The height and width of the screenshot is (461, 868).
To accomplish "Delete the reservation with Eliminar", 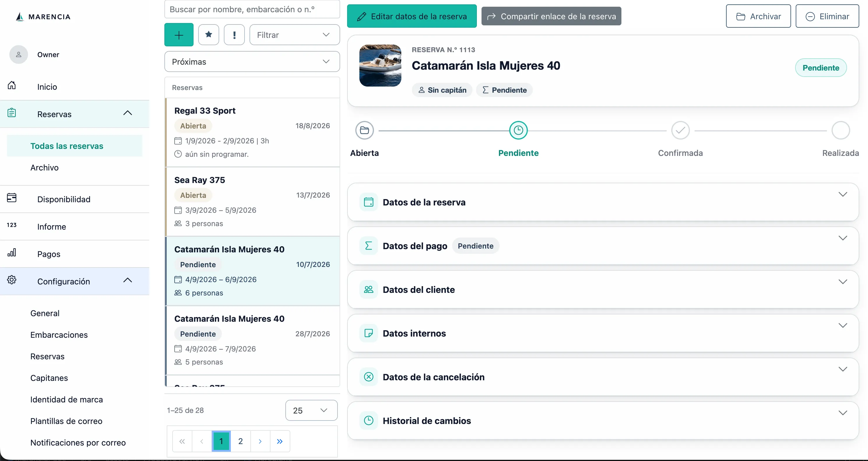I will pos(827,16).
